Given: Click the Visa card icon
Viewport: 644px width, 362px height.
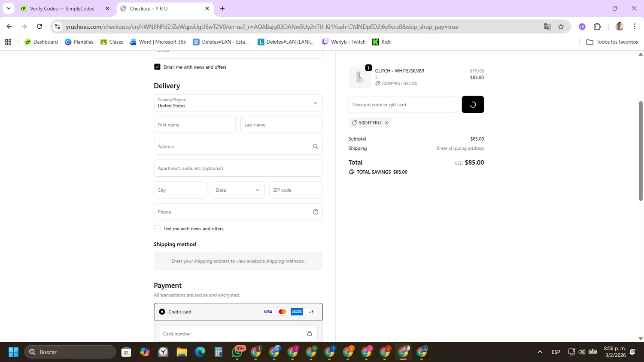Looking at the screenshot, I should [x=268, y=312].
